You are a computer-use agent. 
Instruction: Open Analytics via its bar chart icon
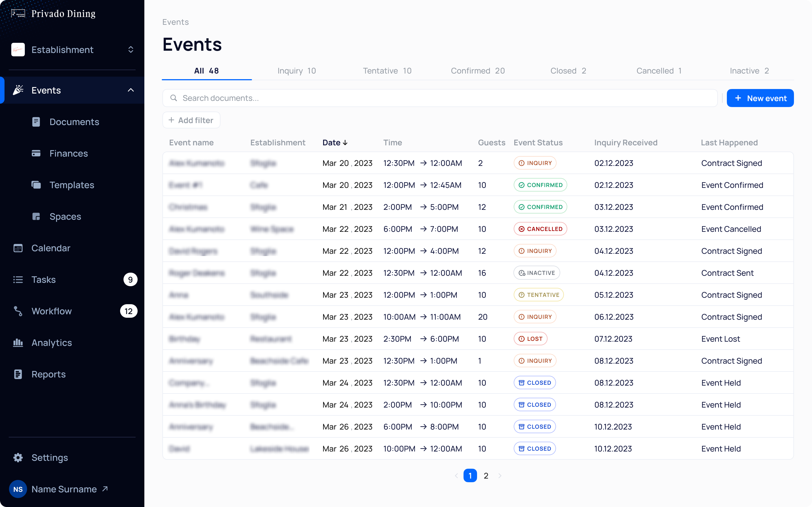18,342
